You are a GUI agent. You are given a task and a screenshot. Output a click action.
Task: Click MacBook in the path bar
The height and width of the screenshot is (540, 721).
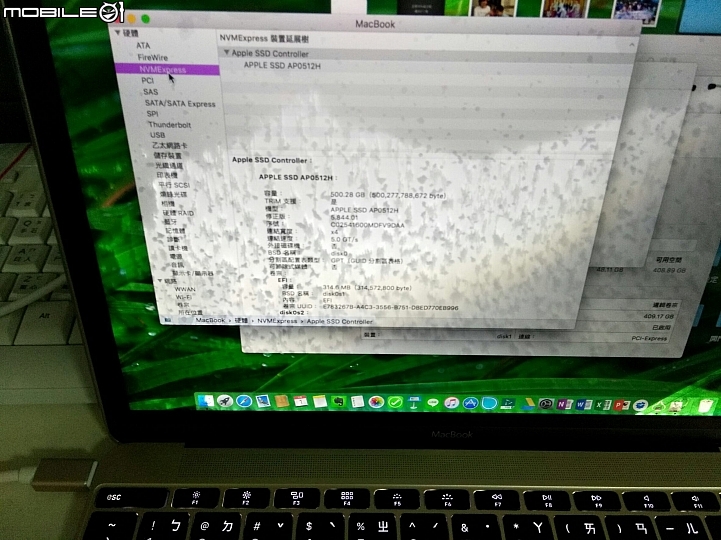210,320
